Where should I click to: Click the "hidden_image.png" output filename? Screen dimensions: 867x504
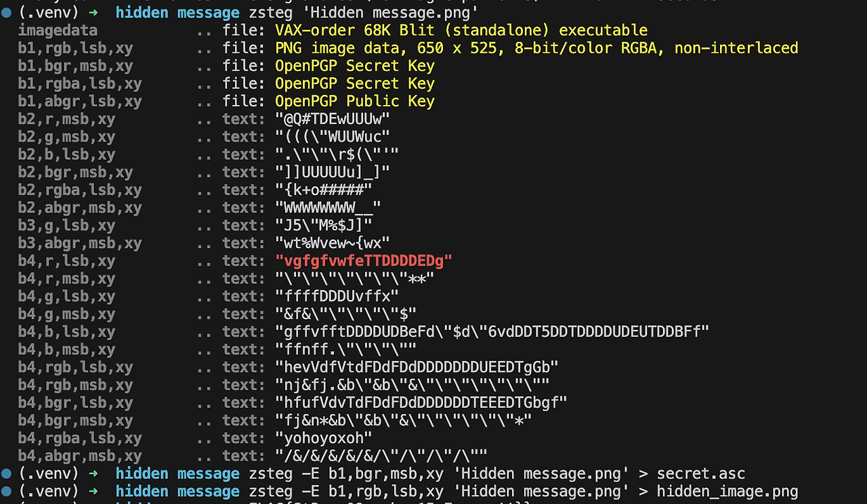(727, 491)
